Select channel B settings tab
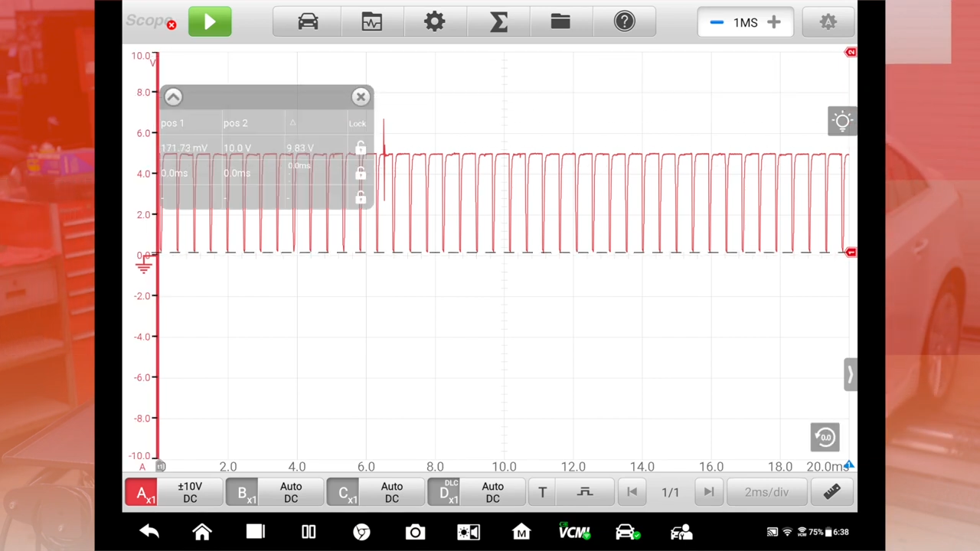This screenshot has height=551, width=980. click(242, 492)
